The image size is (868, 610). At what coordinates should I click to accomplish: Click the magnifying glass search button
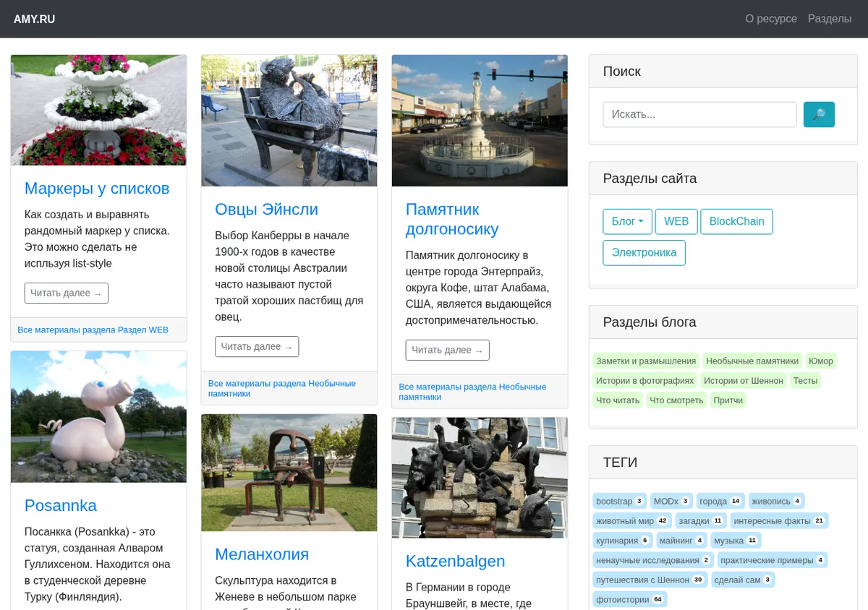click(819, 114)
